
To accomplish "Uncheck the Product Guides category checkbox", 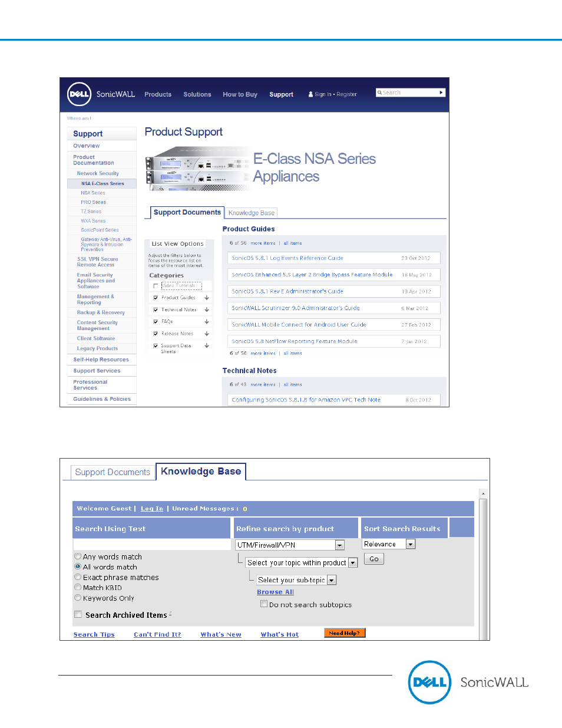I will (156, 298).
